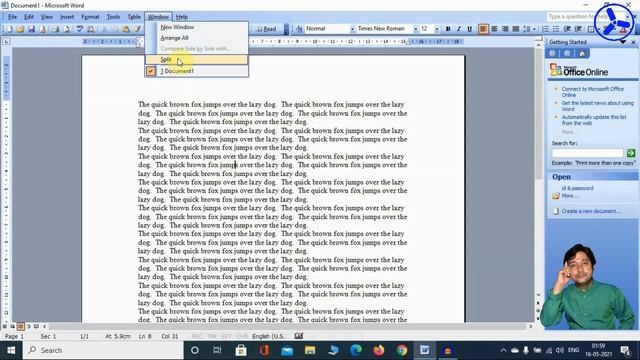
Task: Open the Edit menu
Action: (29, 17)
